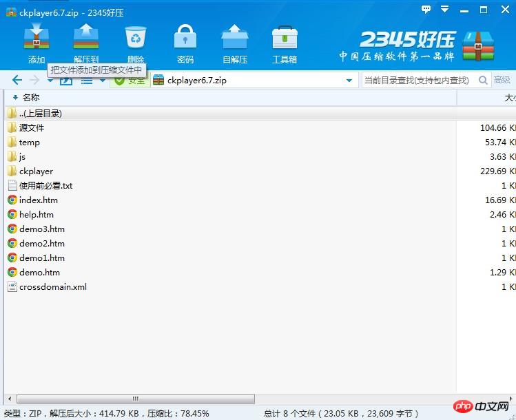Click the up-one-level folder icon
Viewport: 516px width, 420px height.
click(66, 80)
